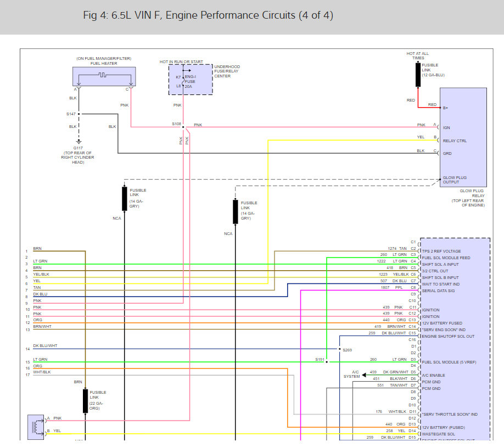The width and height of the screenshot is (504, 447).
Task: Click the S191 splice dot
Action: click(x=327, y=362)
